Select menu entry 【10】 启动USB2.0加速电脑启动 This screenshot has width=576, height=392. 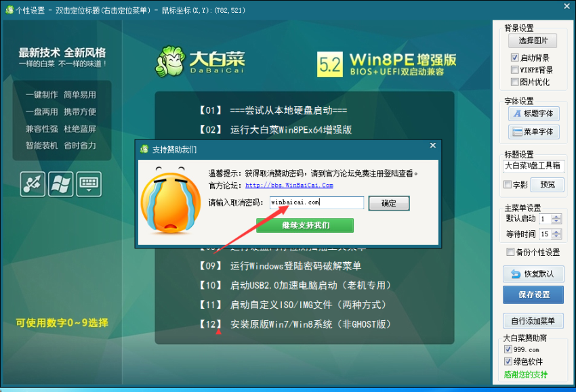click(x=295, y=285)
